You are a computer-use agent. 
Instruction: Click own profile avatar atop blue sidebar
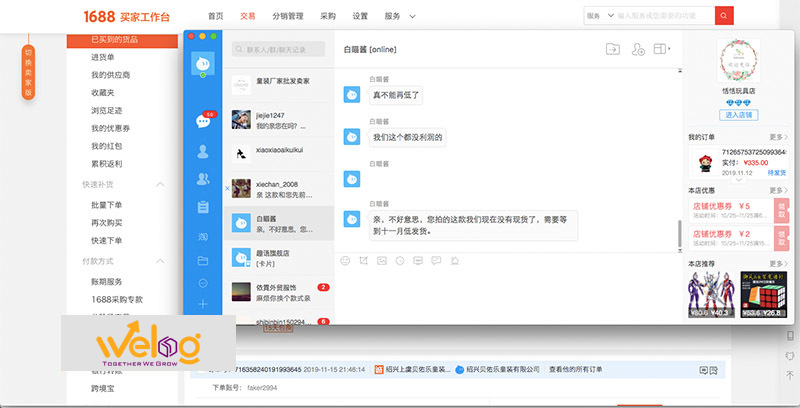click(x=203, y=64)
